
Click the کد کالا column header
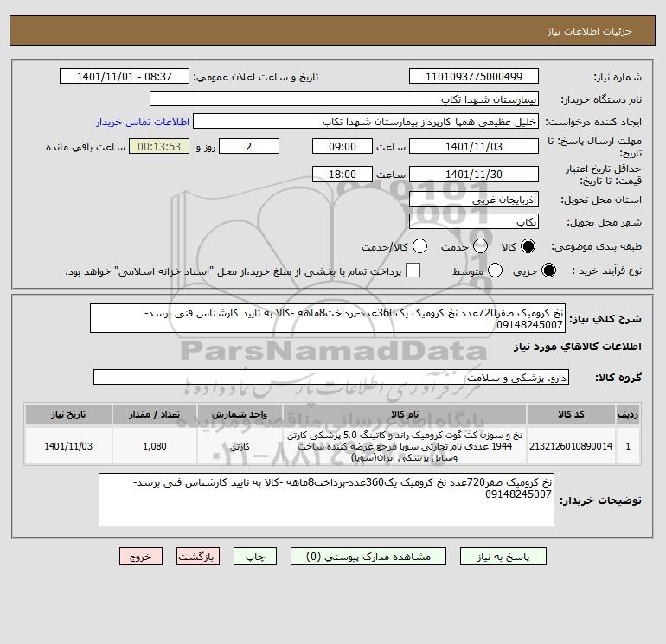coord(571,414)
